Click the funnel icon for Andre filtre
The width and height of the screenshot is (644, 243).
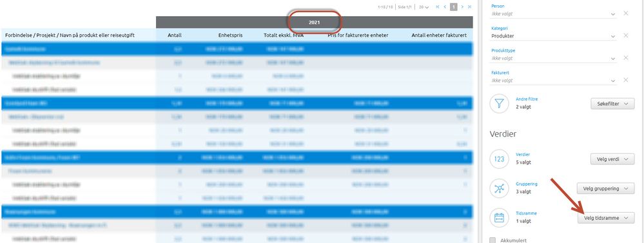[x=500, y=103]
